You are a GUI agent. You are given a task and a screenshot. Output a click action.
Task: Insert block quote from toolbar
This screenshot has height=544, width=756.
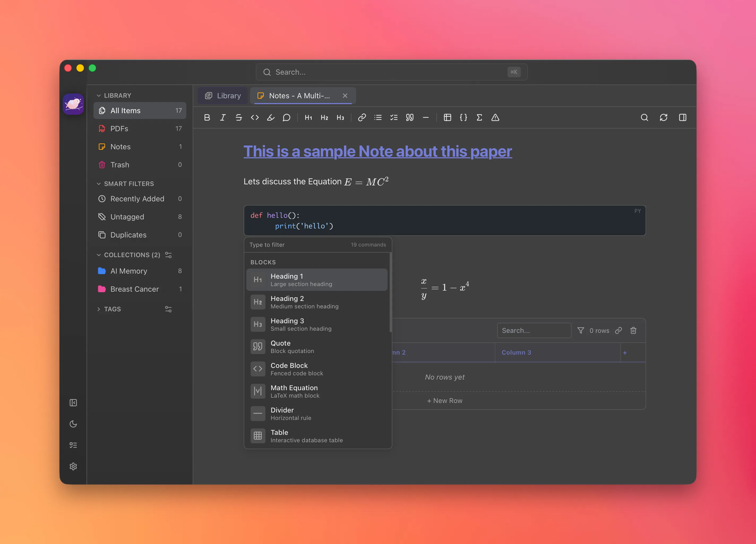410,117
